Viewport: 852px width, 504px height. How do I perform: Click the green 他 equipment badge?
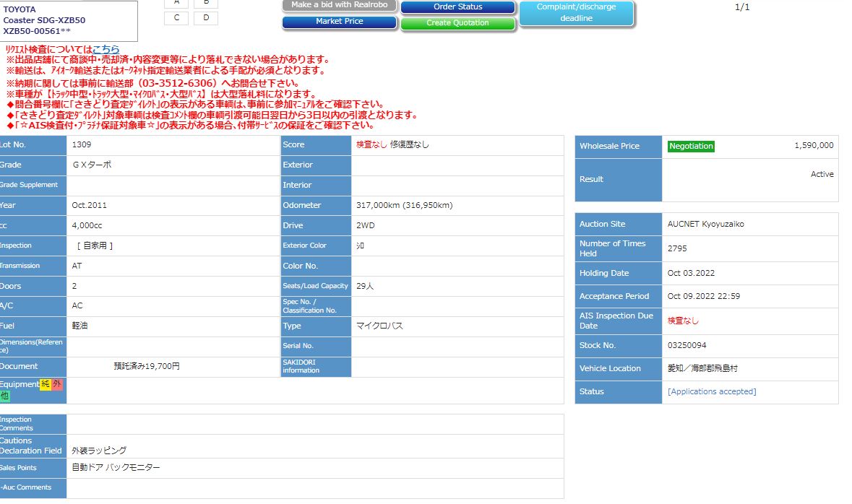pos(5,396)
